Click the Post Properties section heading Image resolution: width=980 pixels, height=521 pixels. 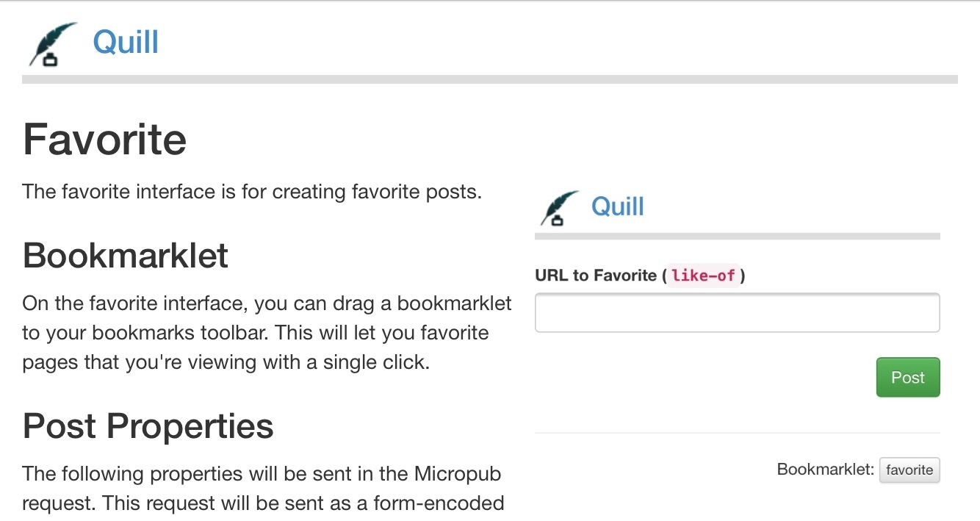148,425
